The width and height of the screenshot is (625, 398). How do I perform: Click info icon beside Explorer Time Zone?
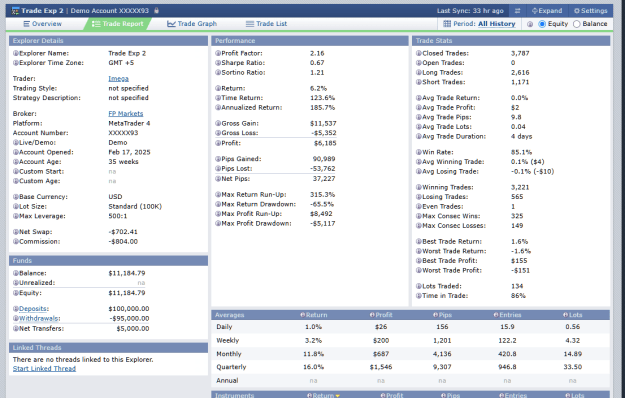[16, 63]
